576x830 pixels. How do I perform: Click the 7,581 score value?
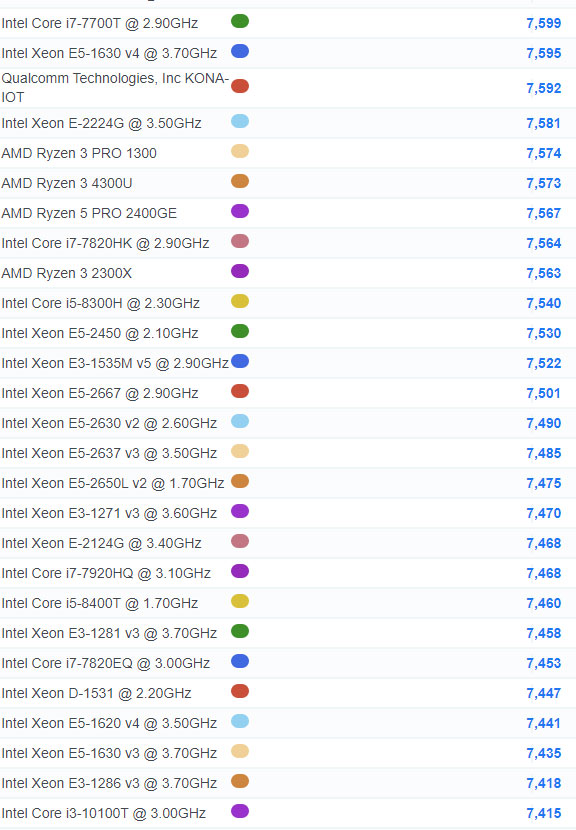[x=544, y=123]
